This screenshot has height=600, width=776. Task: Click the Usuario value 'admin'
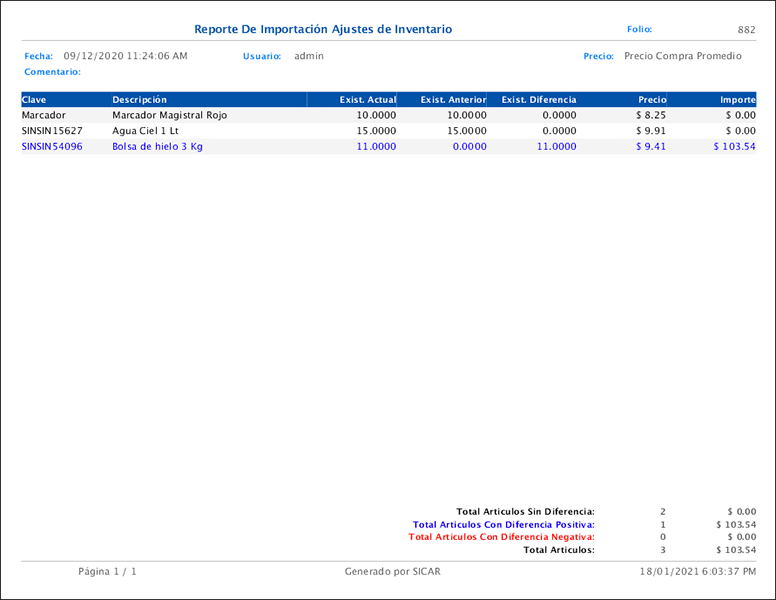click(309, 57)
